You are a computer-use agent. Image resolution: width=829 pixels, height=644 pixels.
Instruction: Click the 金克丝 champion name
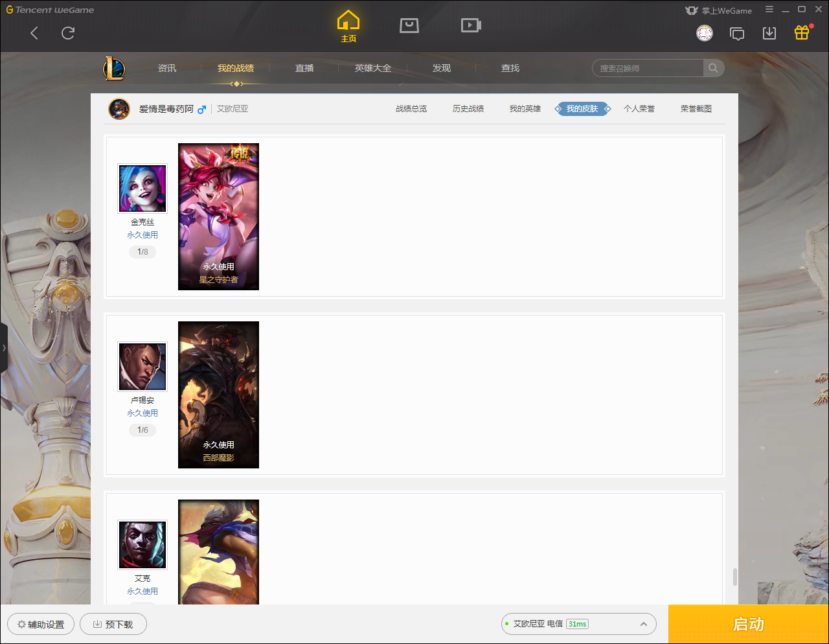click(142, 222)
